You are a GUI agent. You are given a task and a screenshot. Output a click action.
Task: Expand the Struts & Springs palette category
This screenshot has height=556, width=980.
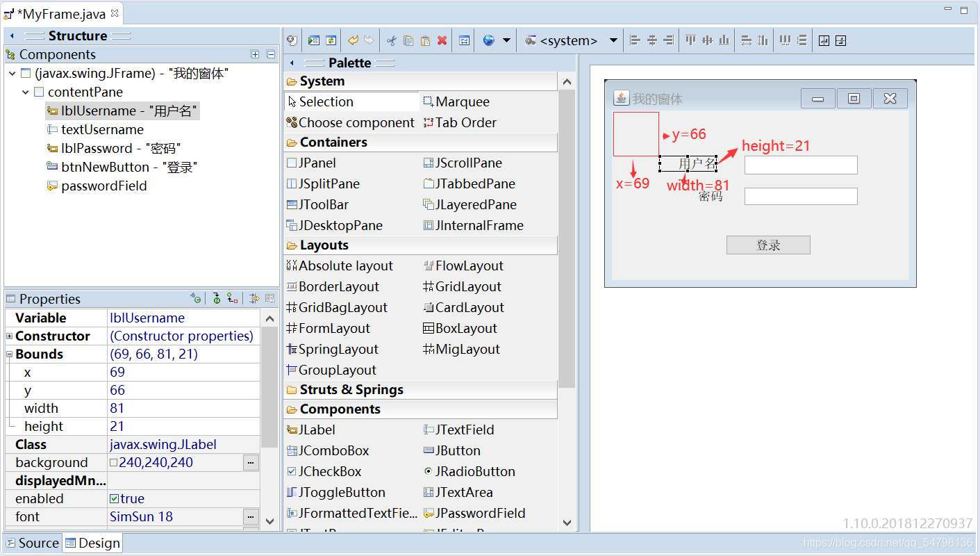[420, 389]
